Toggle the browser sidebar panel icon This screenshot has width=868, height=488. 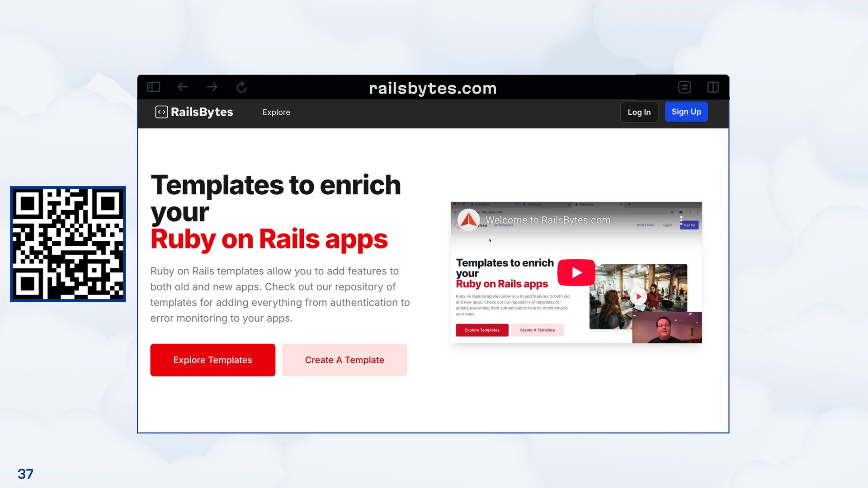pyautogui.click(x=154, y=87)
